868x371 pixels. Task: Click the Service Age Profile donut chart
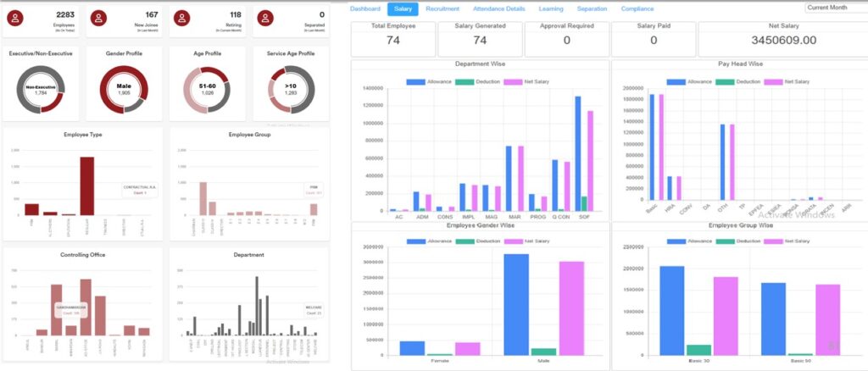click(x=290, y=88)
